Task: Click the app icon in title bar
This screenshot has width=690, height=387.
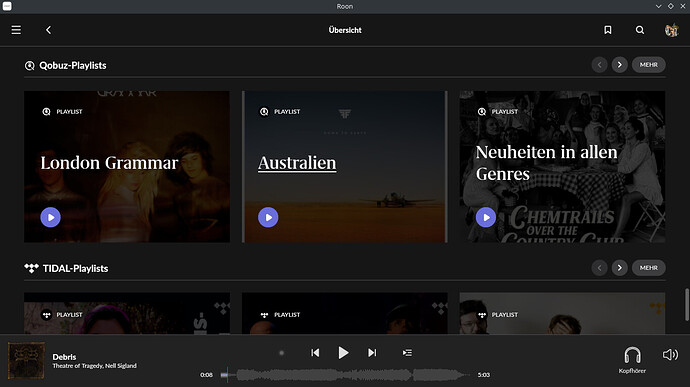Action: [x=7, y=6]
